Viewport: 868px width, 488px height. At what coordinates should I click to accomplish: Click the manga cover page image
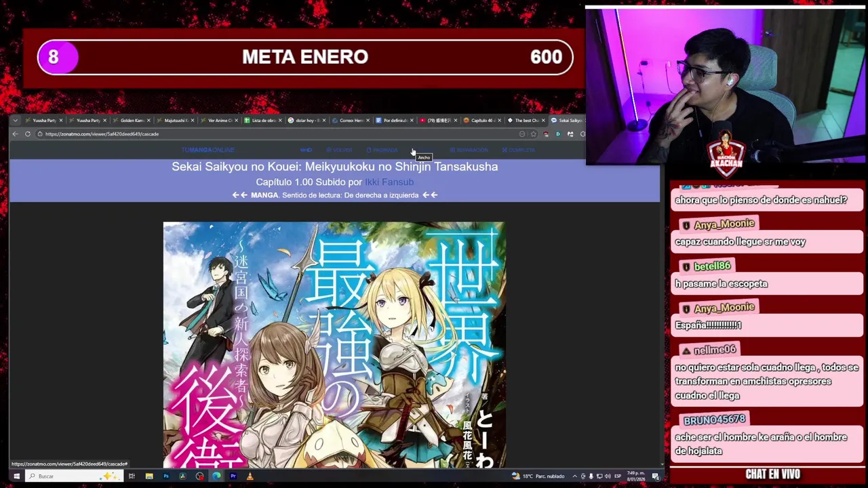tap(334, 344)
